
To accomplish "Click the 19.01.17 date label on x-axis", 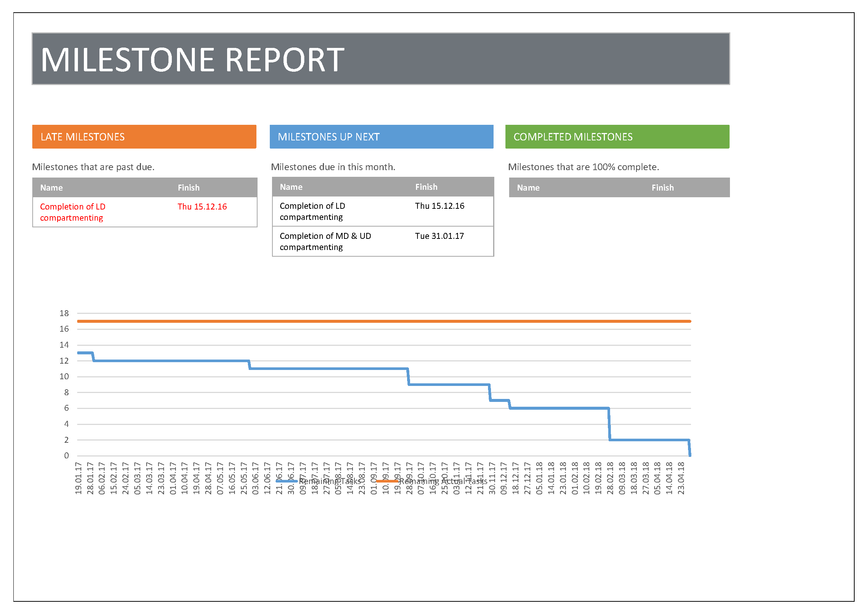I will point(78,478).
